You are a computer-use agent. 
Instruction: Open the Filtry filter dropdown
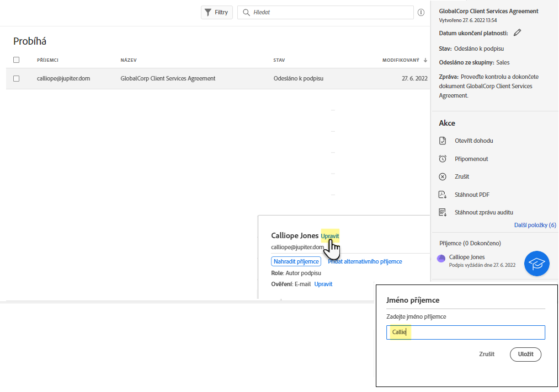[x=216, y=12]
